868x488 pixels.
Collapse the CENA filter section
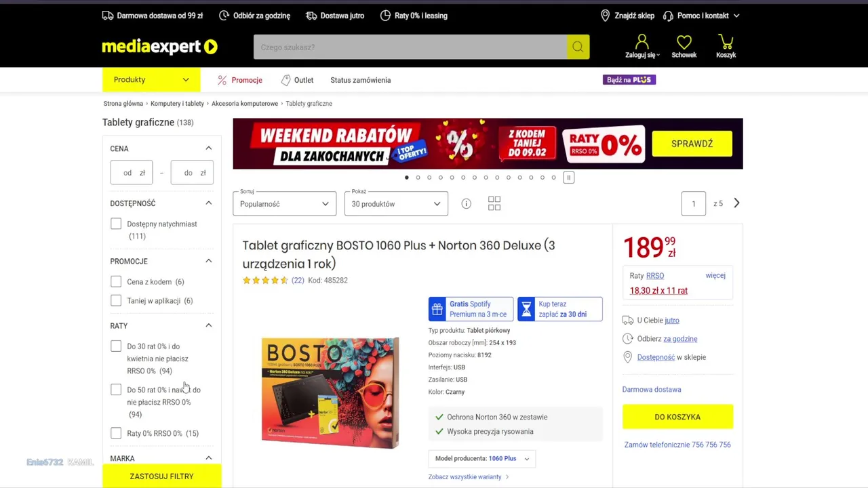208,148
